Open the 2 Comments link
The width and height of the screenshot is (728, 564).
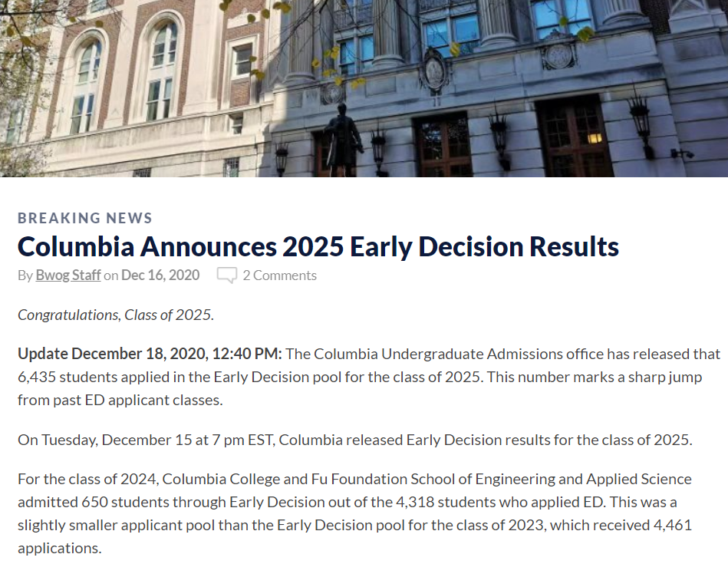click(x=279, y=275)
